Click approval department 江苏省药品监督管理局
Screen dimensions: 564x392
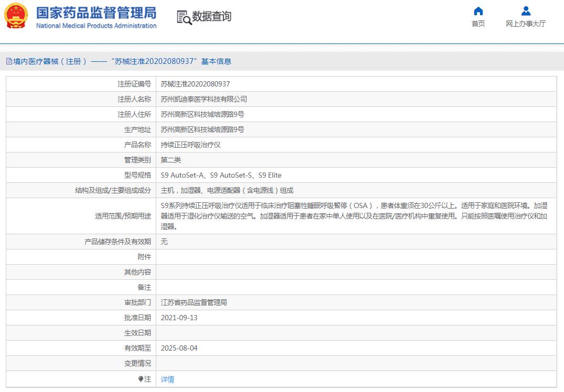[194, 302]
